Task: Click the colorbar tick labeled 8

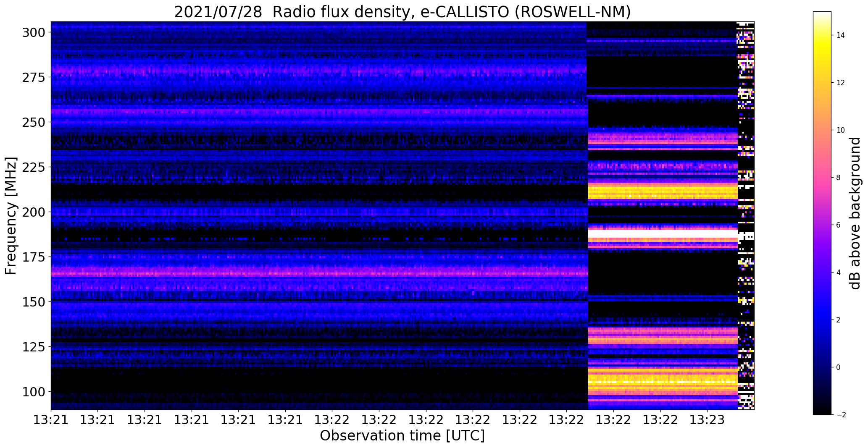Action: click(839, 178)
